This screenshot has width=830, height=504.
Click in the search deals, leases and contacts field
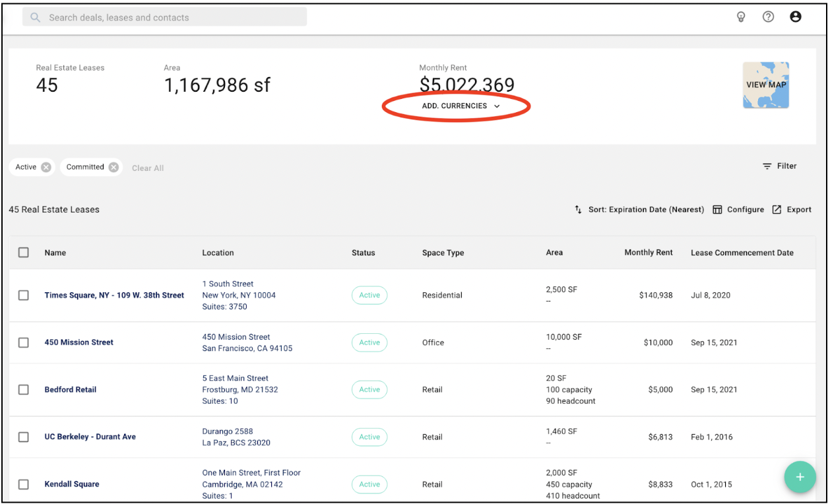(164, 17)
